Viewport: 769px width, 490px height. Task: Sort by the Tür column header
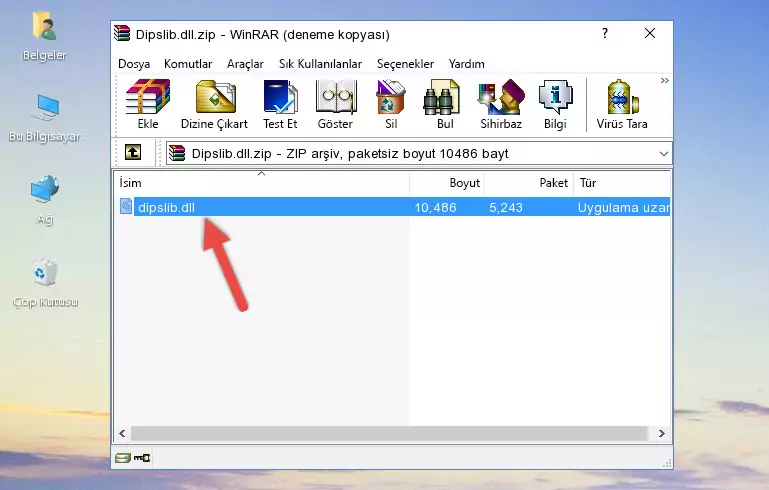[x=622, y=183]
